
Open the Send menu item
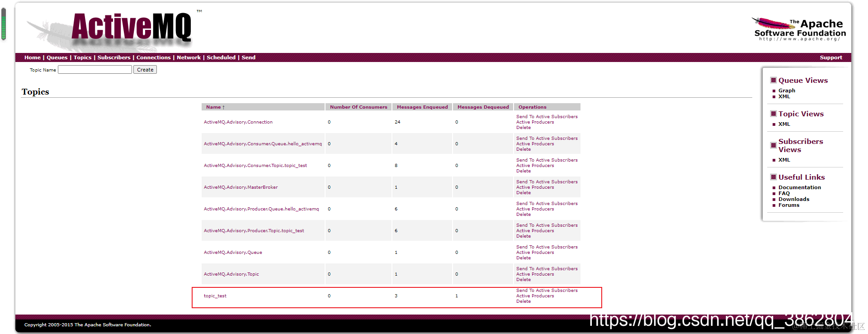tap(249, 57)
